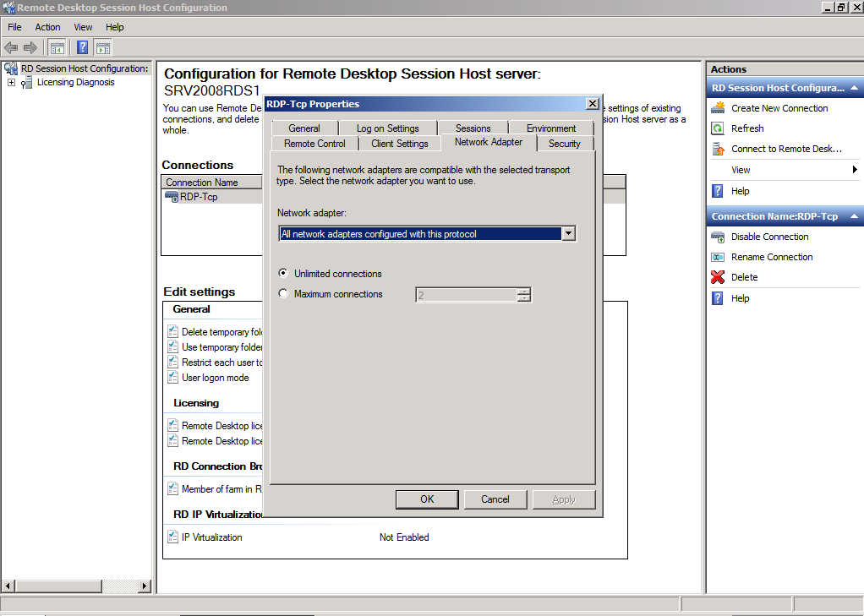Decrease the maximum connections spinner value

pyautogui.click(x=524, y=298)
